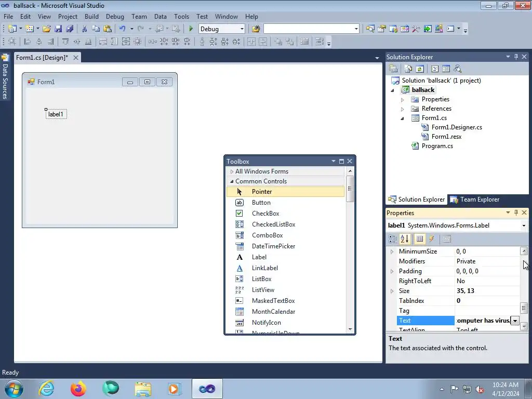The height and width of the screenshot is (399, 532).
Task: Select label1 control on Form1 designer
Action: coord(56,114)
